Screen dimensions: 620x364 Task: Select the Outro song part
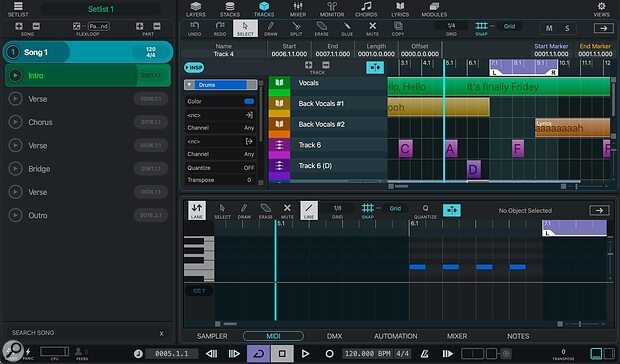(88, 215)
